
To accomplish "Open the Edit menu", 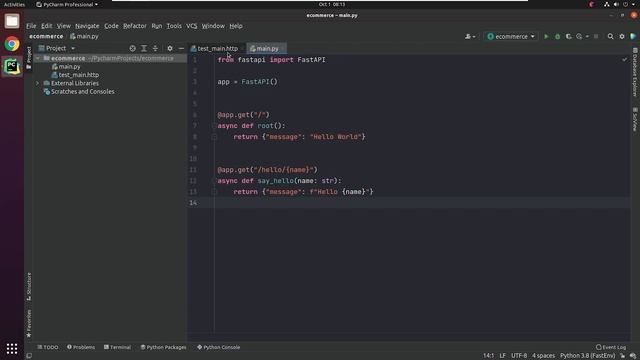I will pos(47,26).
